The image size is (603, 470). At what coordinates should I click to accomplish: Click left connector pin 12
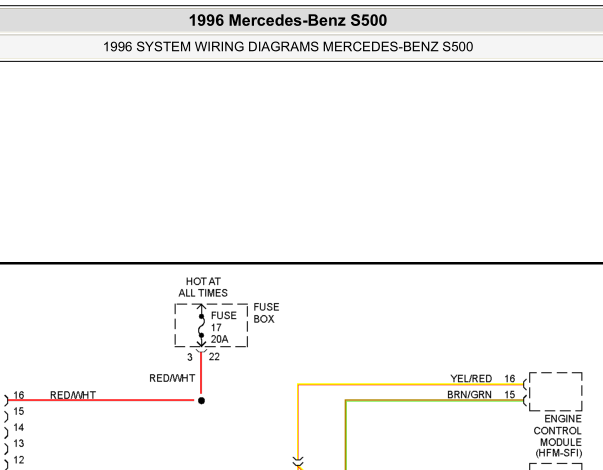pyautogui.click(x=18, y=460)
